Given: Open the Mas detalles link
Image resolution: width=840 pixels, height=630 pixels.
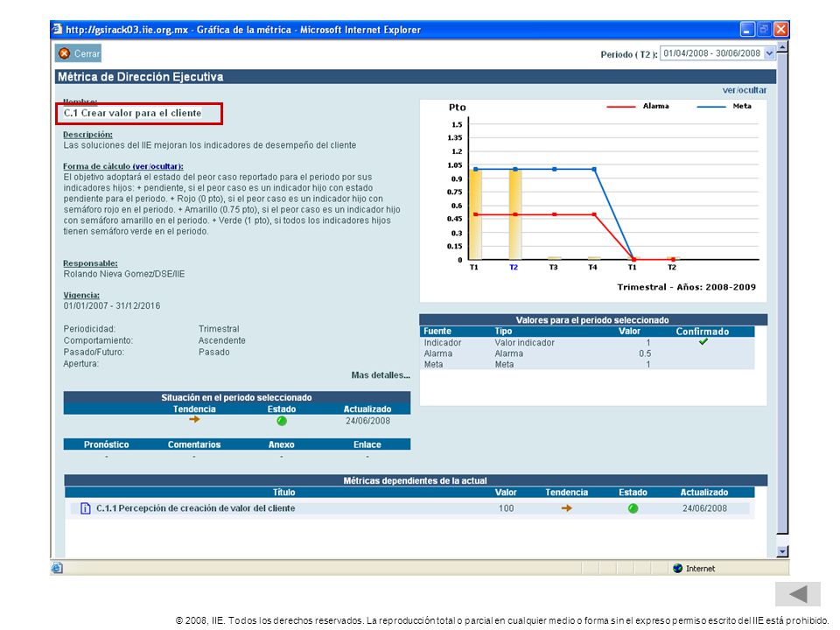Looking at the screenshot, I should pos(381,375).
